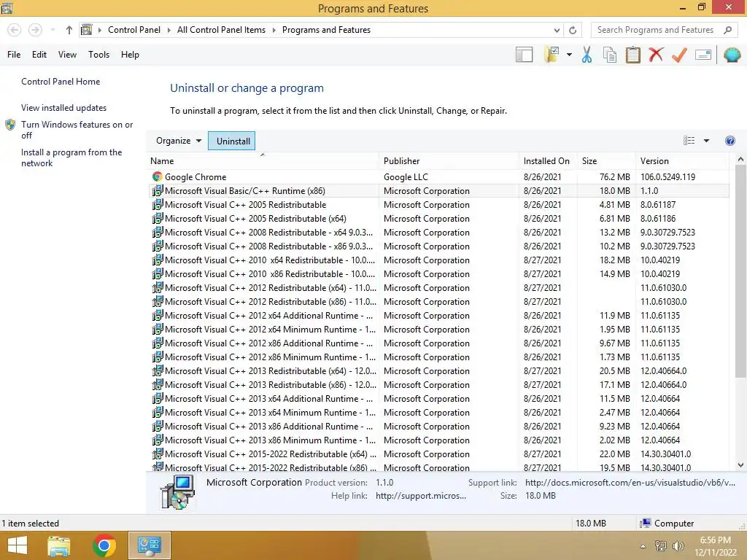Open Install a program from the network

coord(71,157)
